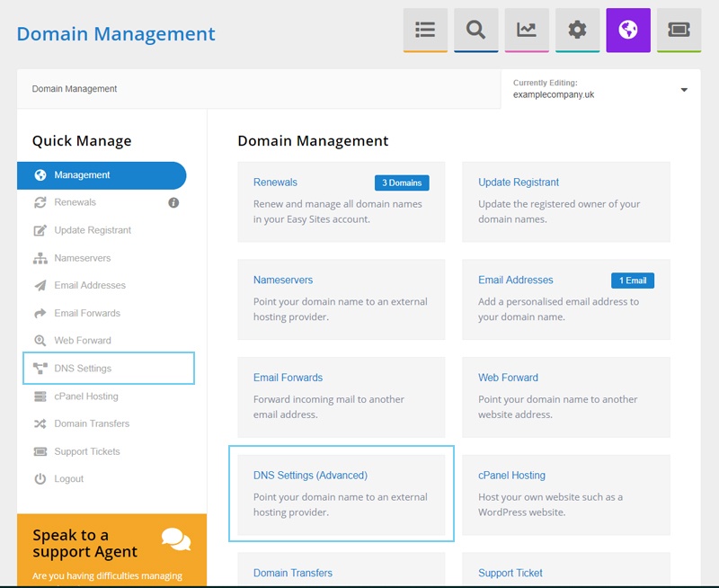719x588 pixels.
Task: Click the arrow icon beside Email Forwards
Action: point(40,313)
